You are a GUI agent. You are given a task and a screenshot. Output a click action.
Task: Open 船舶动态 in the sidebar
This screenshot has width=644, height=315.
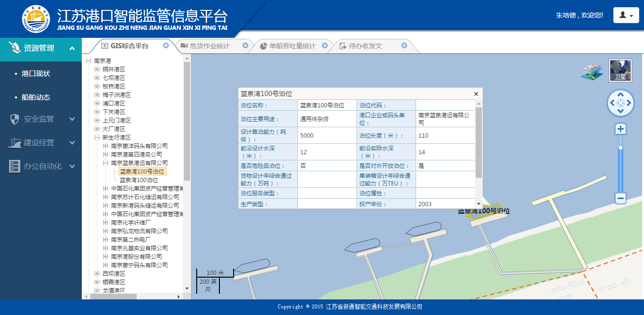pyautogui.click(x=36, y=97)
